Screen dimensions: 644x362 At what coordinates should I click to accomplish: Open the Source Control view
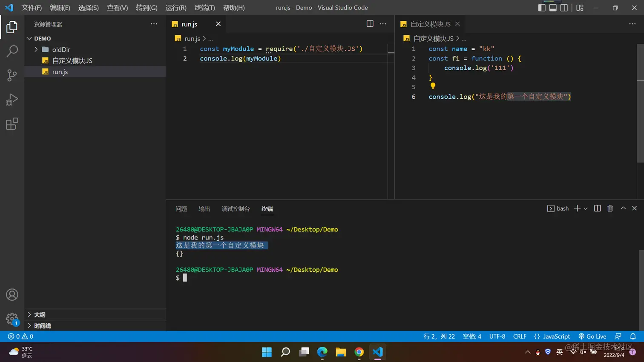coord(12,75)
